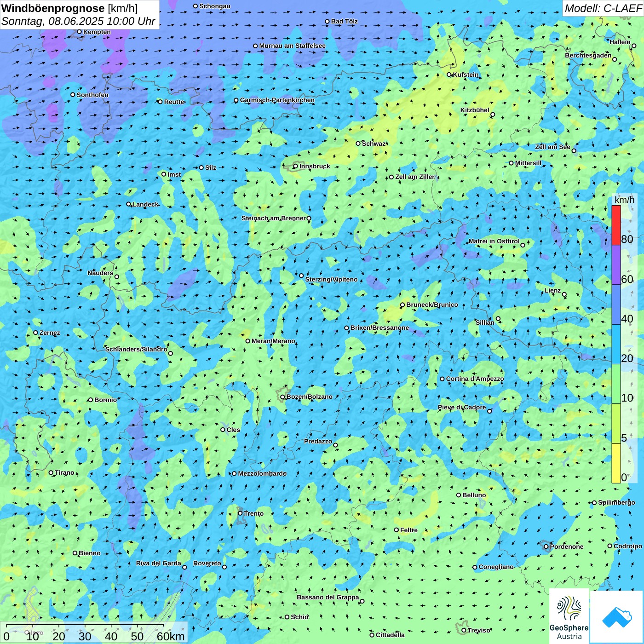Click the Brixen/Bressanone label
Viewport: 644px width, 644px height.
pyautogui.click(x=379, y=328)
